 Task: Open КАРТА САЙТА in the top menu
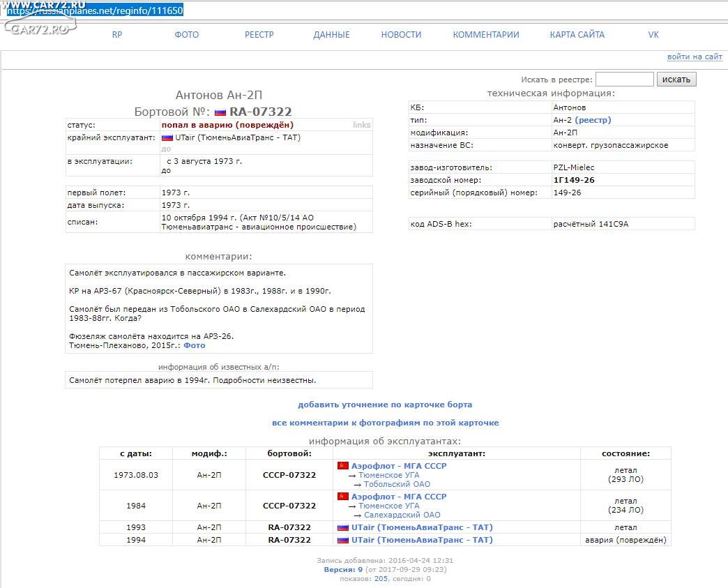click(577, 35)
